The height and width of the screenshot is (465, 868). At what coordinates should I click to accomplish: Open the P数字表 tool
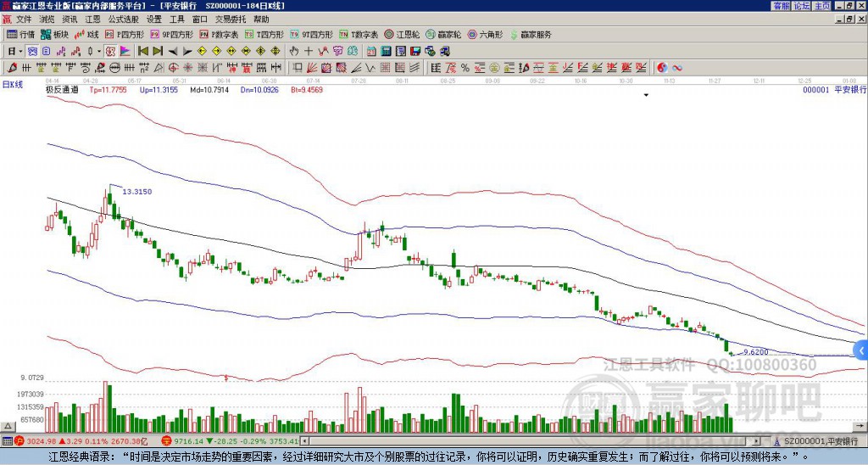[x=220, y=35]
